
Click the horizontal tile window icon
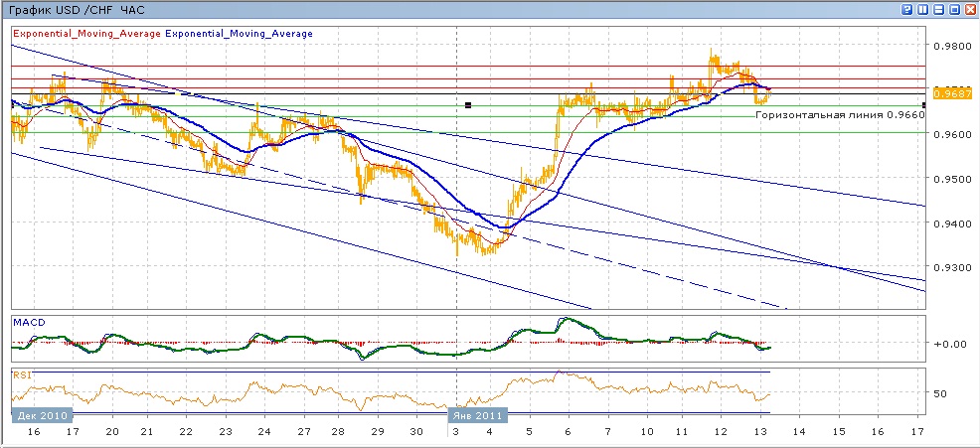[x=937, y=9]
